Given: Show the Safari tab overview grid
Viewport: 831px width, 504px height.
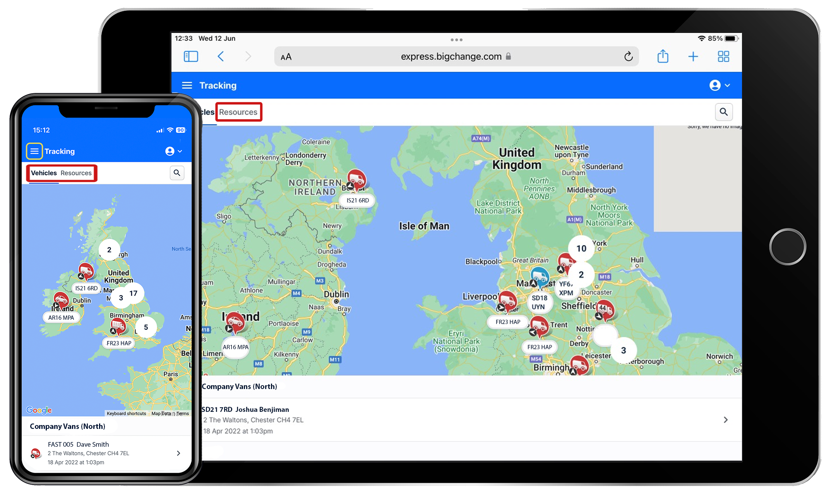Looking at the screenshot, I should [x=723, y=57].
